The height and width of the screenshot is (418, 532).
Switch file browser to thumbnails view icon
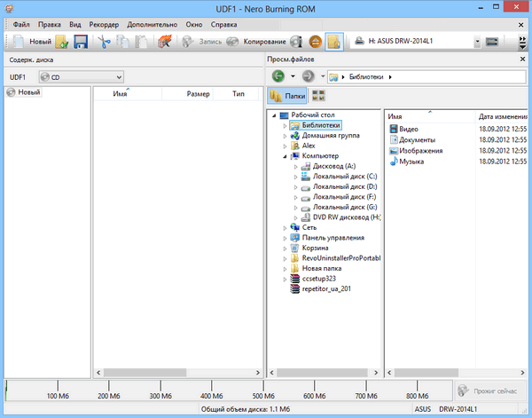319,95
